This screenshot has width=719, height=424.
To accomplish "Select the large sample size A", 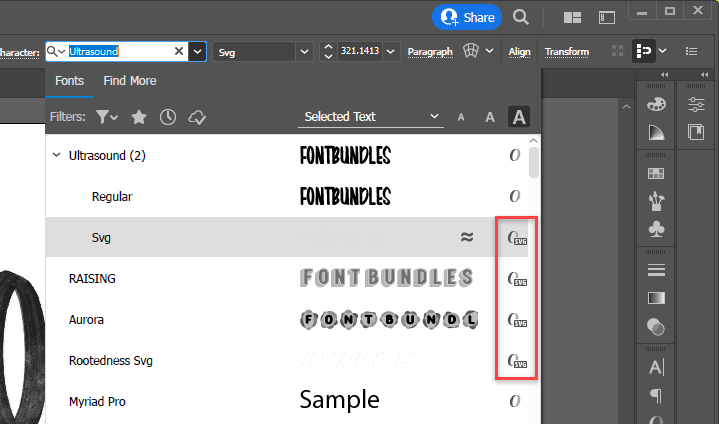I will tap(519, 117).
